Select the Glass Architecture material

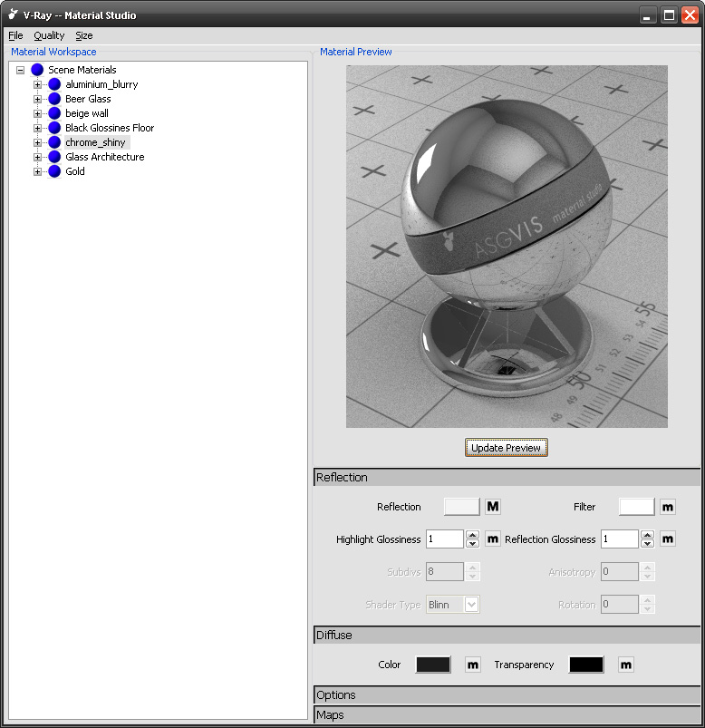[x=105, y=157]
